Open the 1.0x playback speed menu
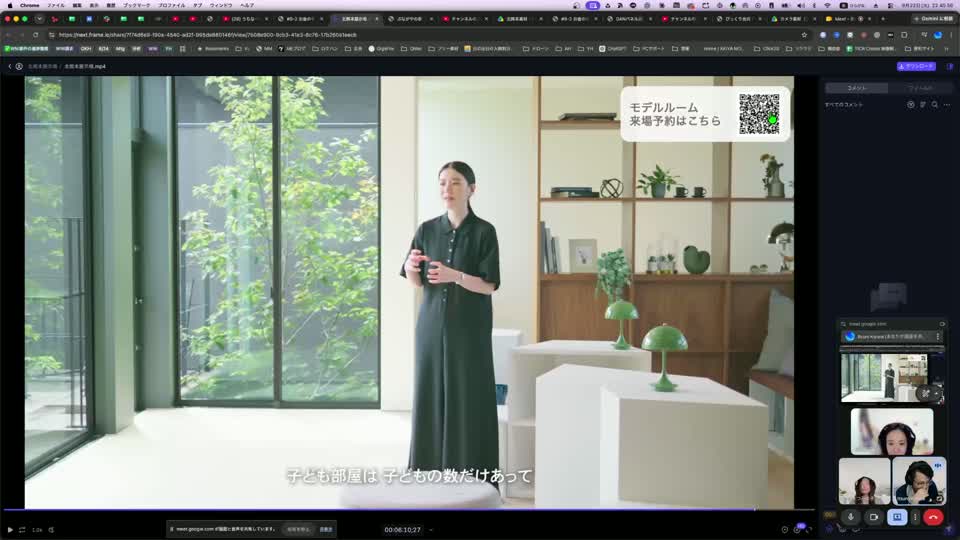Viewport: 960px width, 540px height. pyautogui.click(x=37, y=530)
